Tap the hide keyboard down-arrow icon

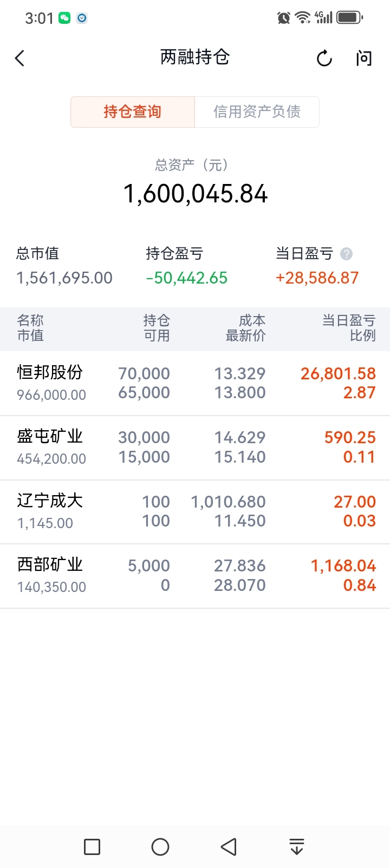296,846
